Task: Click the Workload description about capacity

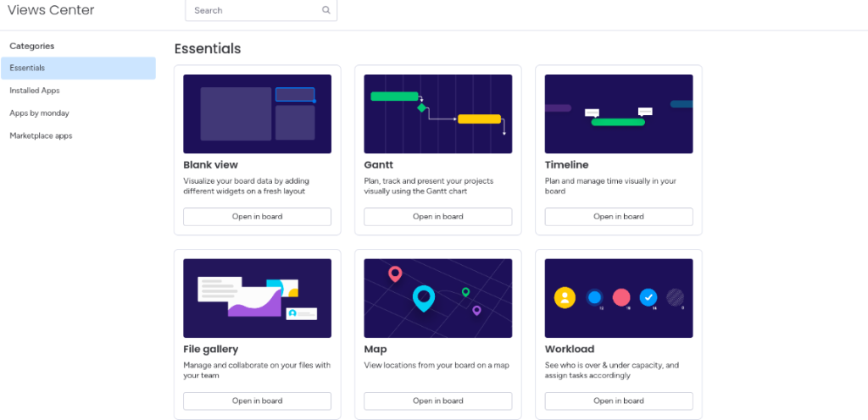Action: [x=612, y=370]
